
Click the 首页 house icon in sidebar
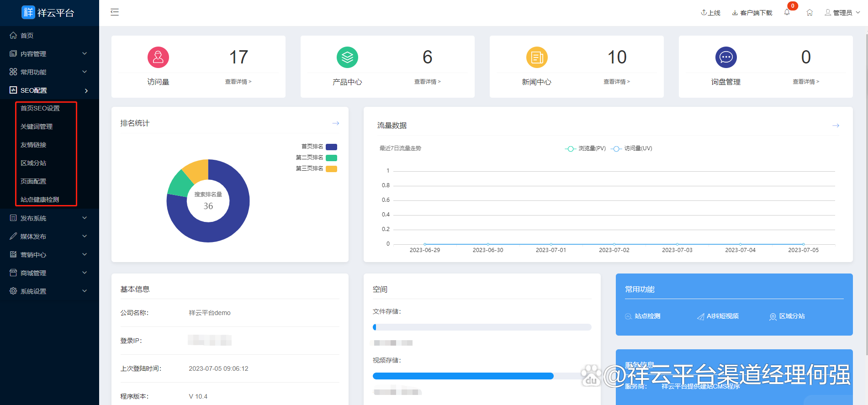click(13, 35)
